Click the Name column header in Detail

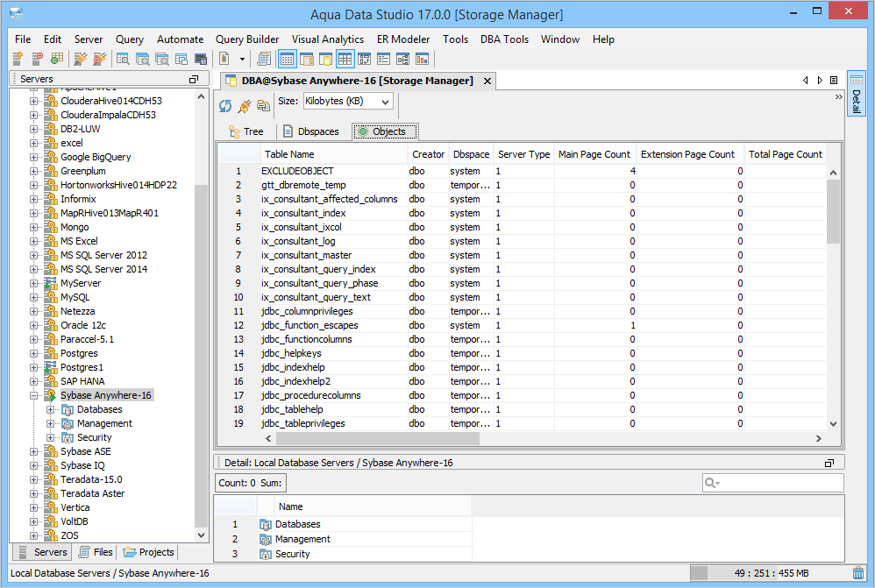[x=373, y=507]
